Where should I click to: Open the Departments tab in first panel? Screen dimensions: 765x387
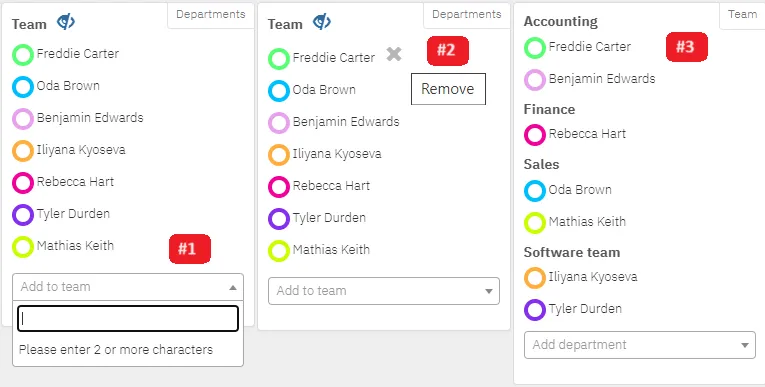tap(211, 15)
